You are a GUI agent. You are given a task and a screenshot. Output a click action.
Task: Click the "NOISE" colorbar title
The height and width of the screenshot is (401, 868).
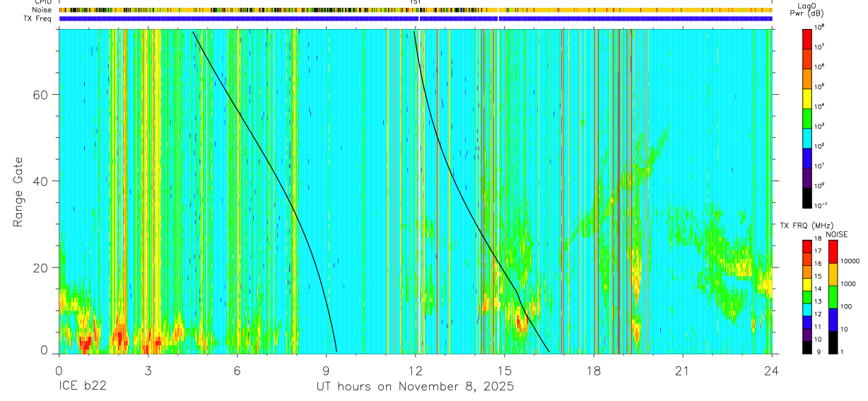(836, 234)
